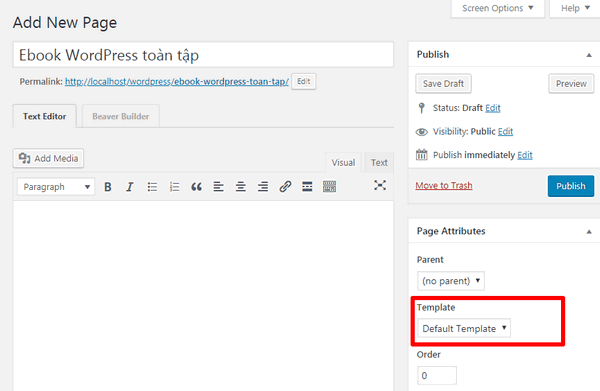Switch to the Beaver Builder tab
The width and height of the screenshot is (600, 391).
click(x=121, y=116)
